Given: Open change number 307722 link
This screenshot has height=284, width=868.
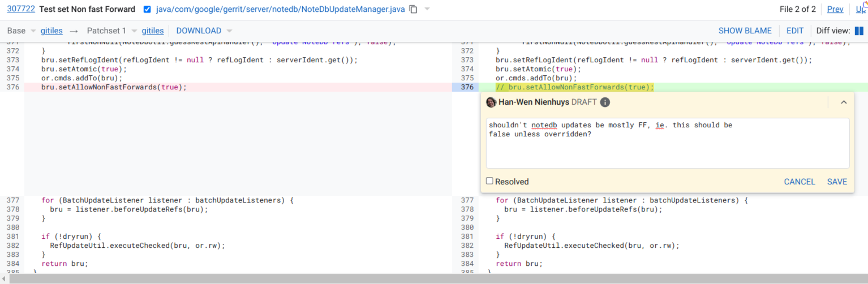Looking at the screenshot, I should [x=21, y=9].
